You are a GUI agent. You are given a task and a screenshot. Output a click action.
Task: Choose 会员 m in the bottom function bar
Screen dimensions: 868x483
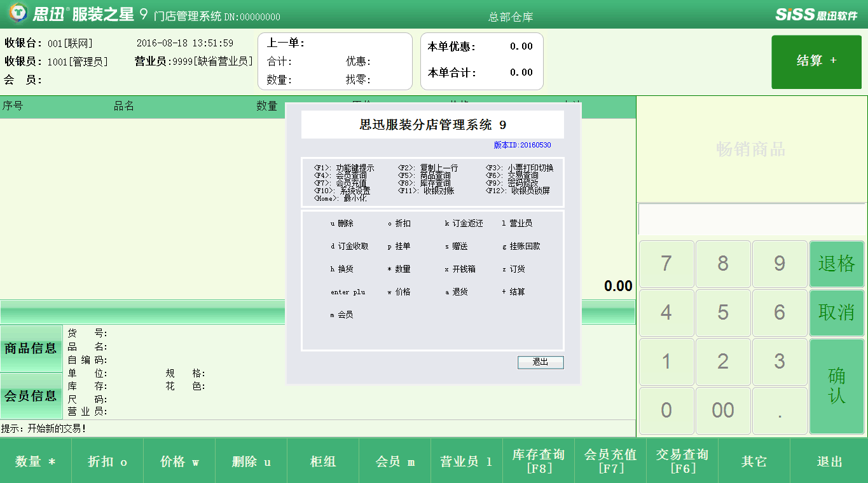(395, 461)
